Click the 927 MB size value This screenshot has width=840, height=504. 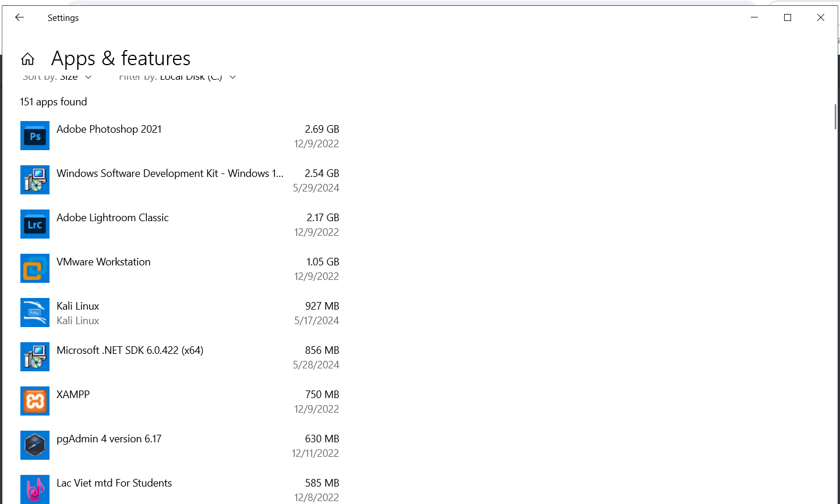pos(322,306)
